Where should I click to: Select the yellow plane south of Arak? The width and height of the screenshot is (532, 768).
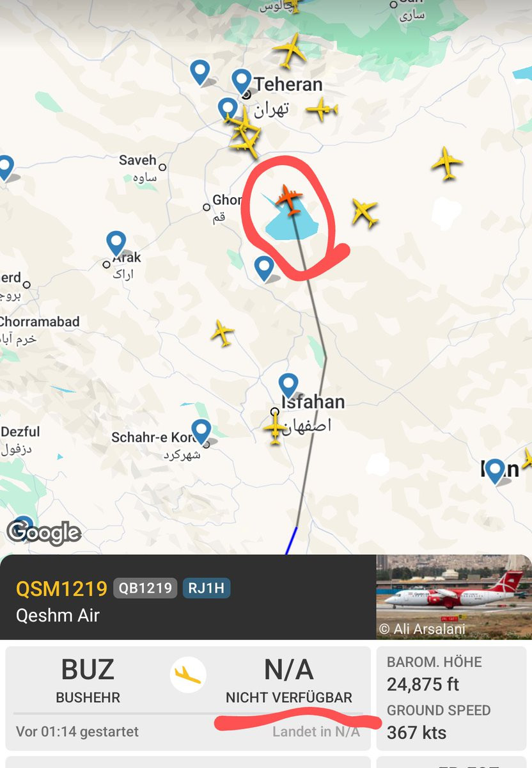coord(223,333)
